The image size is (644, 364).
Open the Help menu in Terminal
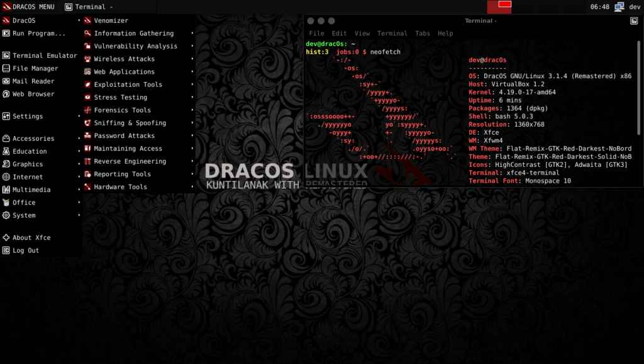click(x=445, y=33)
